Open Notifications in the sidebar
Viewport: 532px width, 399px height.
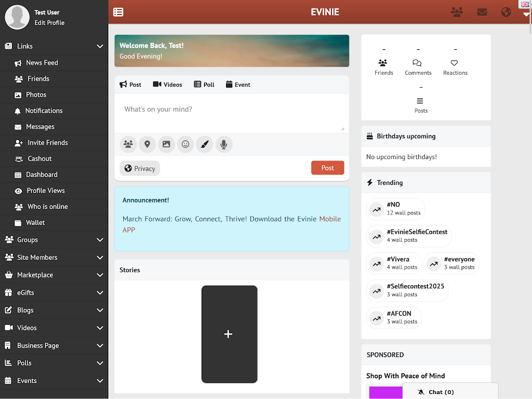pos(54,111)
